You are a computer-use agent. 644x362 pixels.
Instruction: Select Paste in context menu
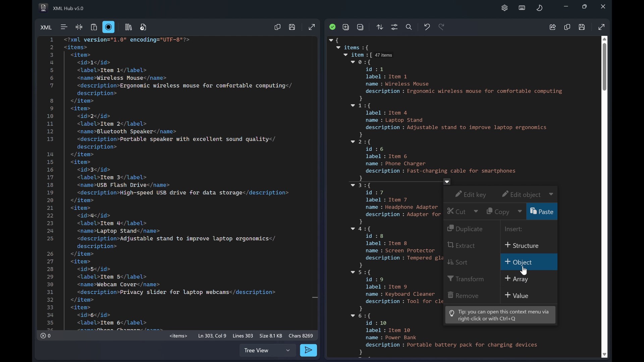[x=542, y=212]
